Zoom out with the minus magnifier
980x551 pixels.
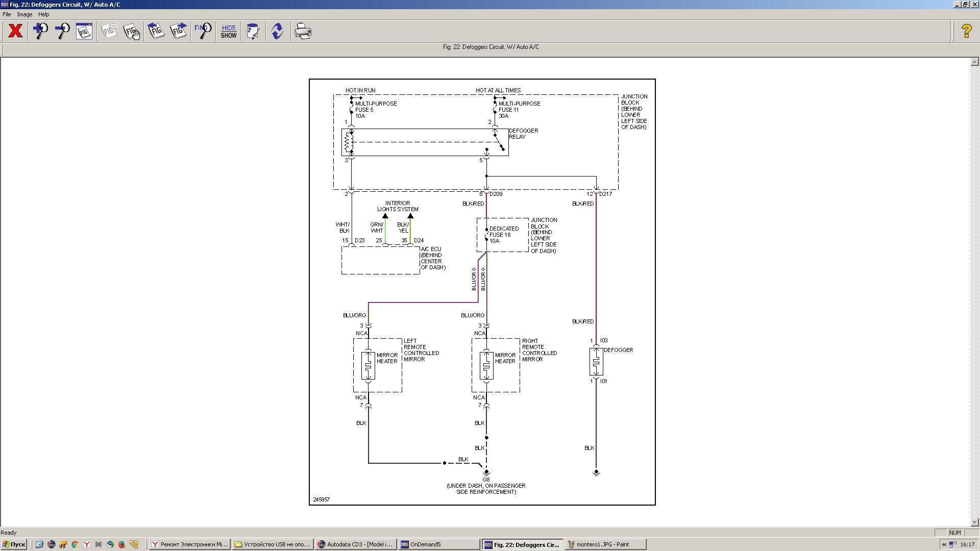pyautogui.click(x=62, y=31)
